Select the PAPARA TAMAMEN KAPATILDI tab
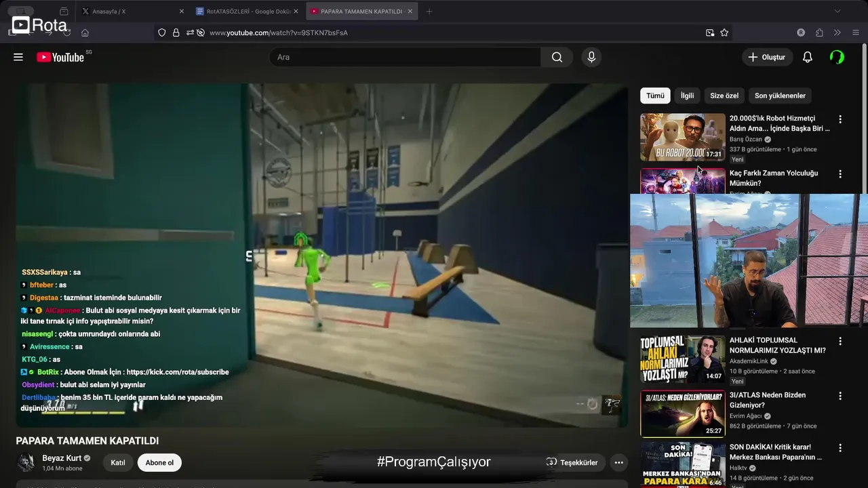The width and height of the screenshot is (868, 488). [361, 12]
